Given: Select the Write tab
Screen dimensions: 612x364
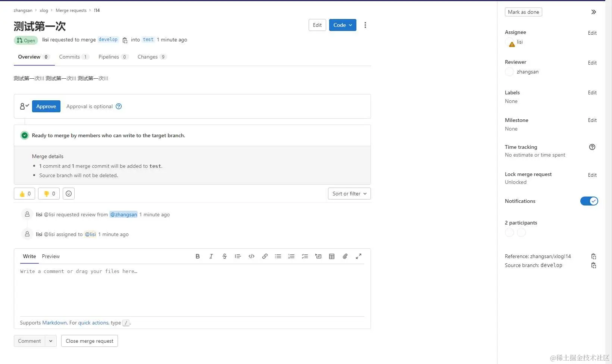Looking at the screenshot, I should 29,256.
